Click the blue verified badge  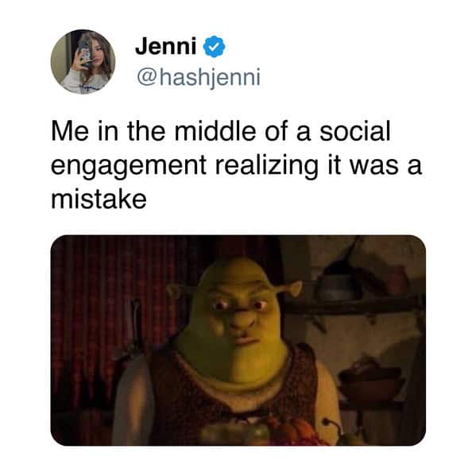(x=215, y=46)
